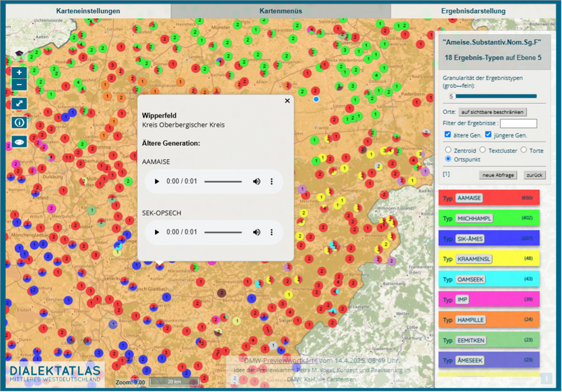Viewport: 562px width, 392px height.
Task: Click the fullscreen expand arrows icon
Action: (19, 103)
